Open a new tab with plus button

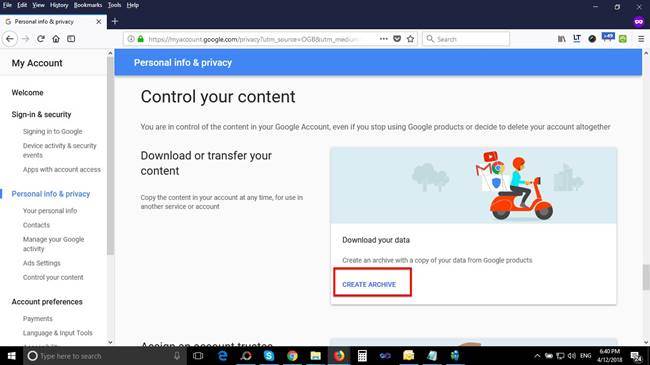click(115, 21)
